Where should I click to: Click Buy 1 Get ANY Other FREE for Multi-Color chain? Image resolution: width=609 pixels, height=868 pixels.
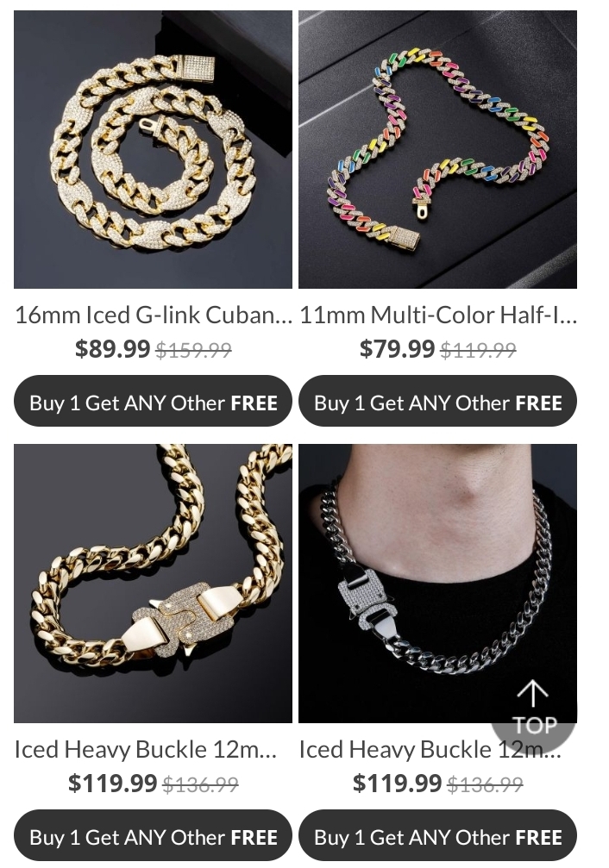pyautogui.click(x=437, y=402)
